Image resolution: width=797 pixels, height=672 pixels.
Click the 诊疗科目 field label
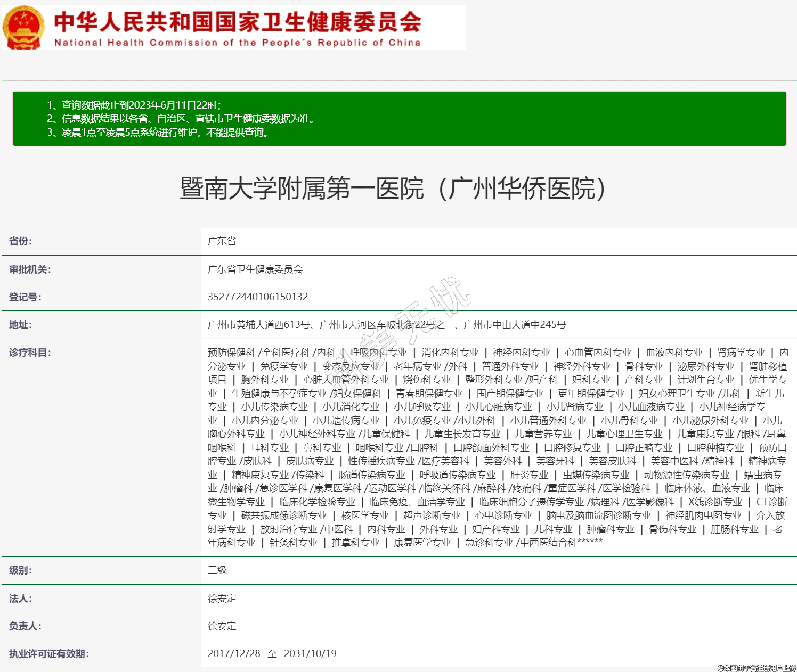pos(30,353)
